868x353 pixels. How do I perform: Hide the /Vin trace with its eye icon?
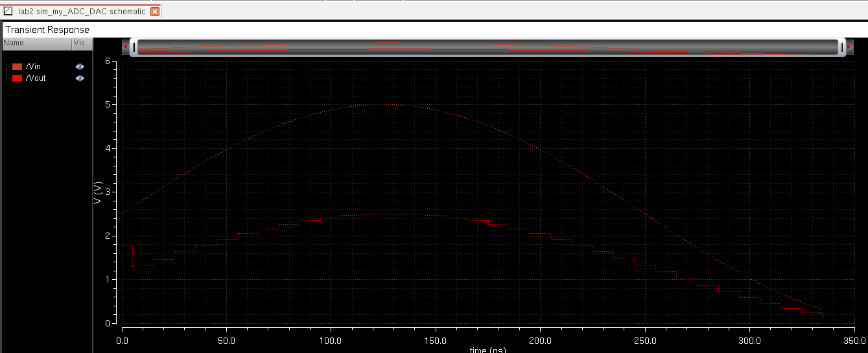[x=80, y=67]
